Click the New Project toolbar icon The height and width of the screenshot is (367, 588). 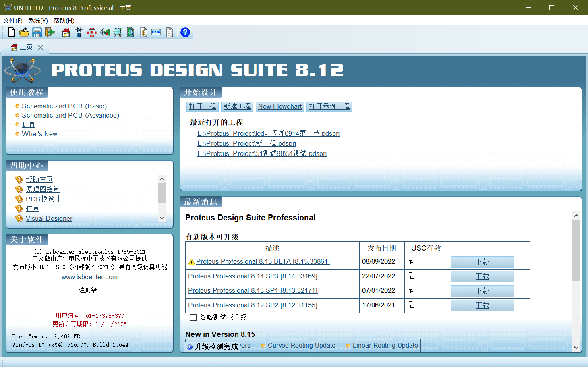click(12, 32)
